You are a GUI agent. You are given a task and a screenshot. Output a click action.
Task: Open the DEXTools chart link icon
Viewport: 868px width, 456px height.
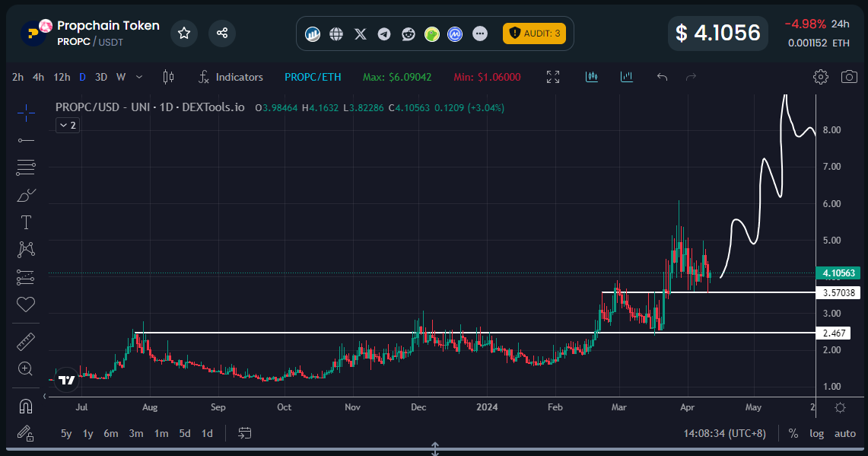click(x=313, y=34)
